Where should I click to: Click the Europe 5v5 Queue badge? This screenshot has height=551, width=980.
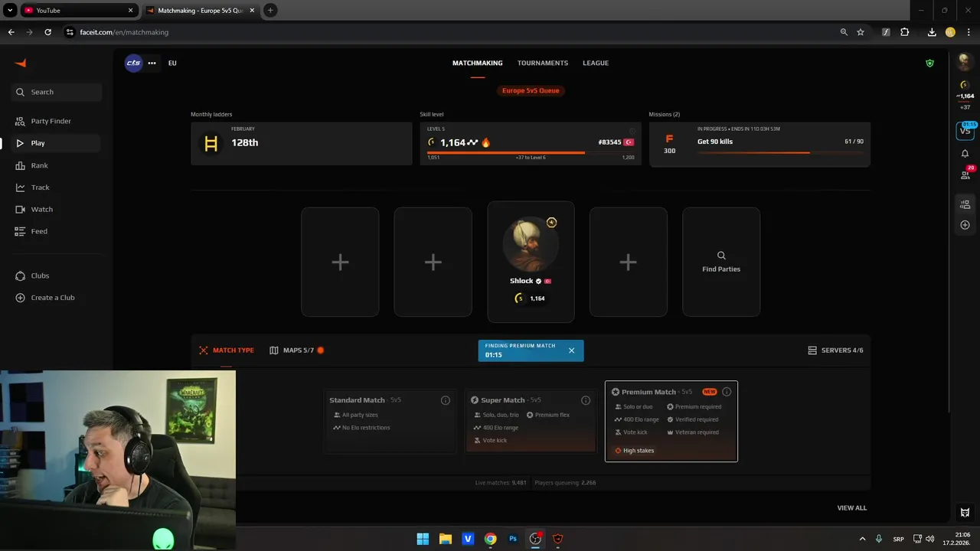[531, 90]
